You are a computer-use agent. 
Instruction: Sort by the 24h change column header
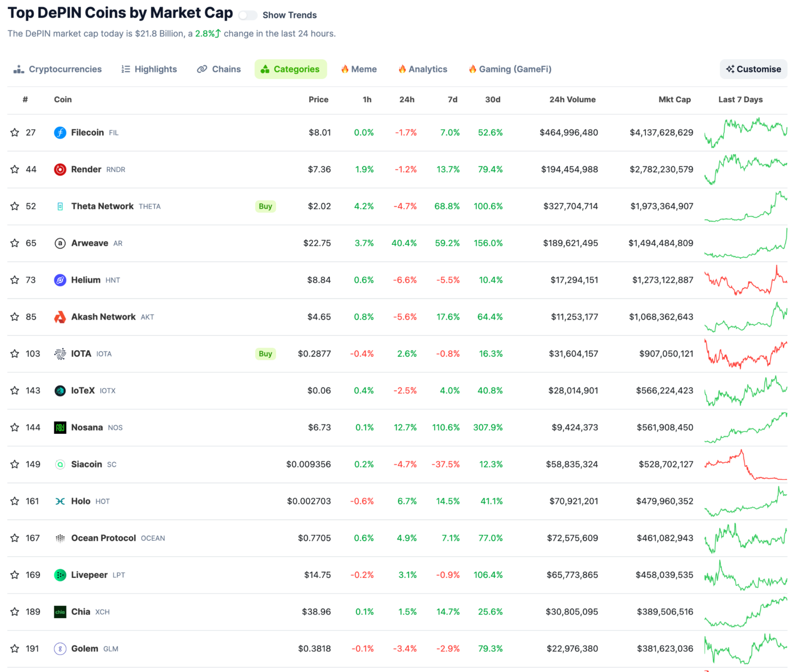click(x=407, y=100)
